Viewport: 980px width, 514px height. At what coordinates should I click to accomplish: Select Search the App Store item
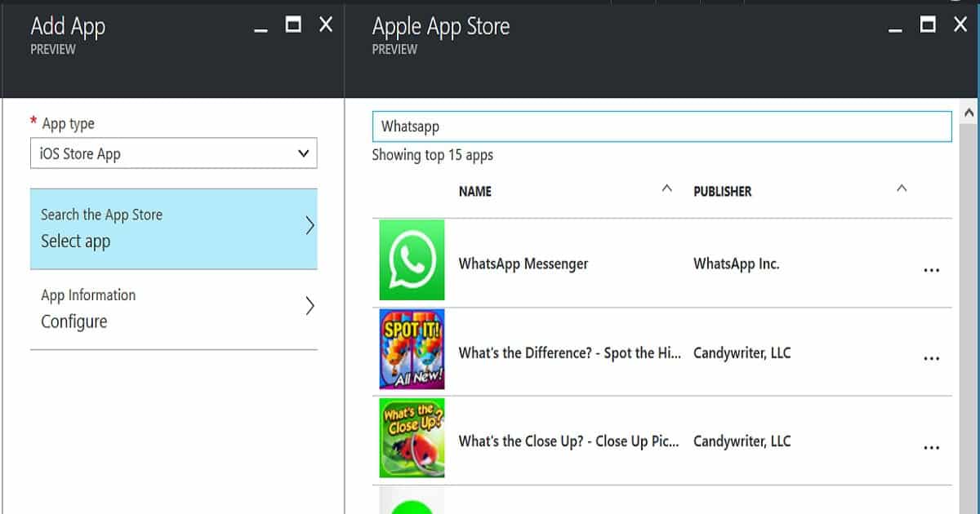(x=174, y=228)
